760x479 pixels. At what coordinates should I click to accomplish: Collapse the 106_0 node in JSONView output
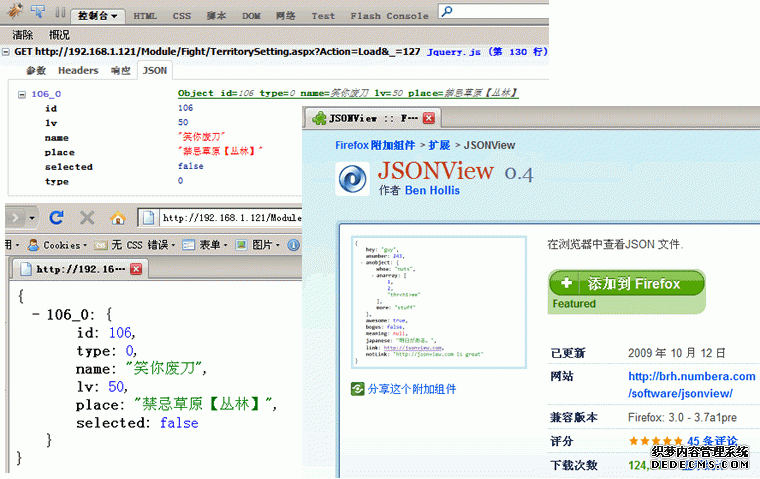[x=36, y=314]
